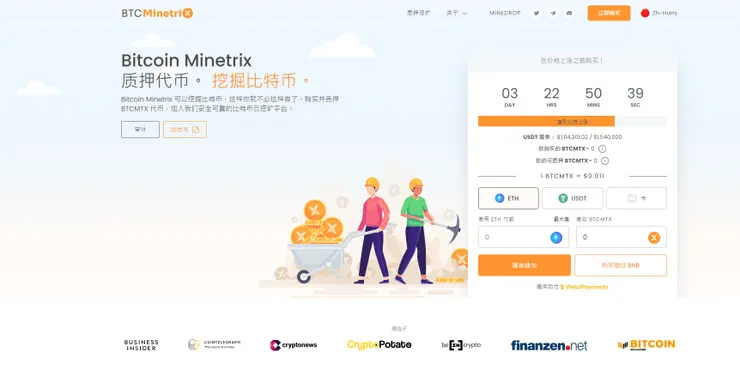Click the Ethereum icon in the ETH pay field
This screenshot has height=375, width=740.
[556, 237]
